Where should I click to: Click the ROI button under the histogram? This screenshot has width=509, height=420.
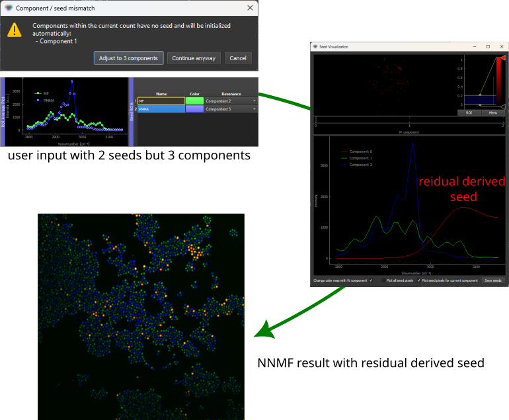coord(469,112)
